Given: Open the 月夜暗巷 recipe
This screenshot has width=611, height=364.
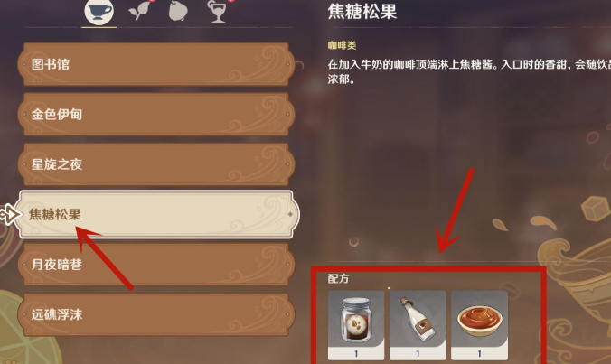Looking at the screenshot, I should (x=155, y=265).
